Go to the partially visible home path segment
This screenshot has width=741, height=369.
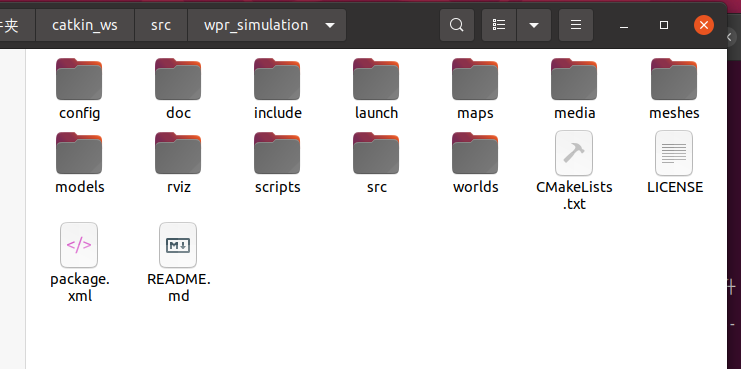coord(17,25)
